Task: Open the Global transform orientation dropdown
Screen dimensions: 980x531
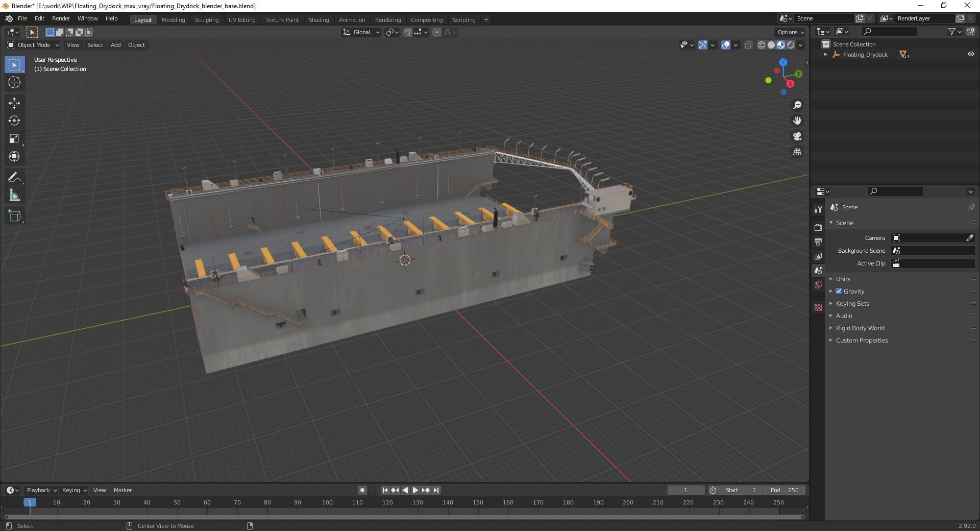Action: tap(361, 32)
